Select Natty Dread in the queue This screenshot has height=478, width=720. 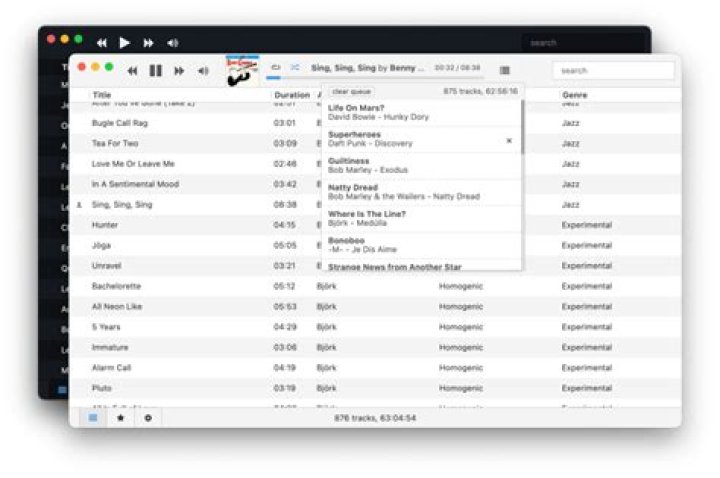(400, 192)
